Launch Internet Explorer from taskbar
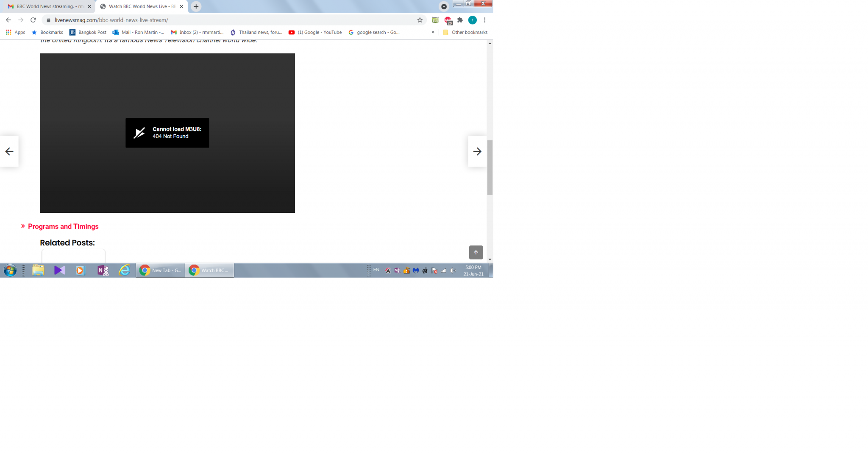The height and width of the screenshot is (454, 868). [124, 270]
